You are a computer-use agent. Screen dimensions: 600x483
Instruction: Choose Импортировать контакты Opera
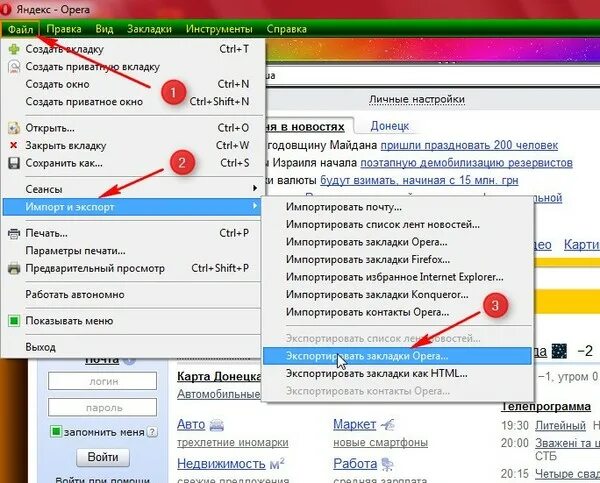click(397, 312)
